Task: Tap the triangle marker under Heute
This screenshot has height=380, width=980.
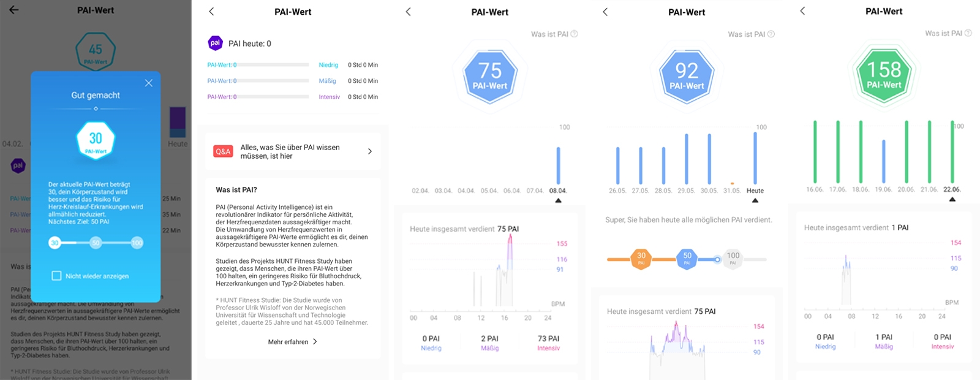Action: point(755,200)
